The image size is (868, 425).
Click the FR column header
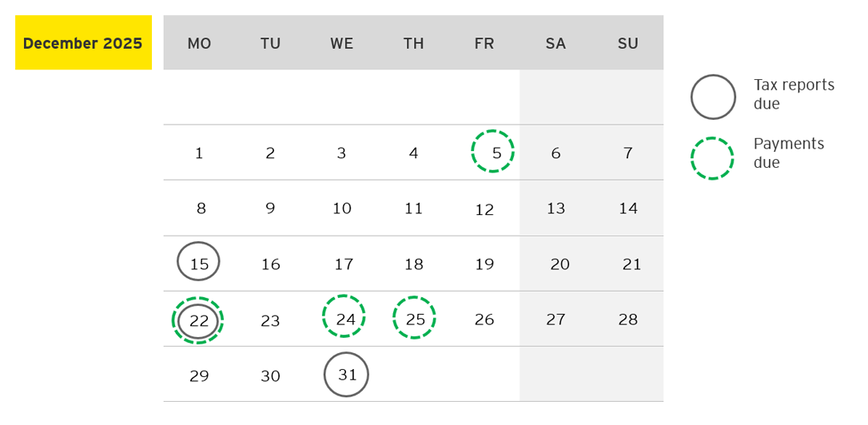tap(484, 44)
